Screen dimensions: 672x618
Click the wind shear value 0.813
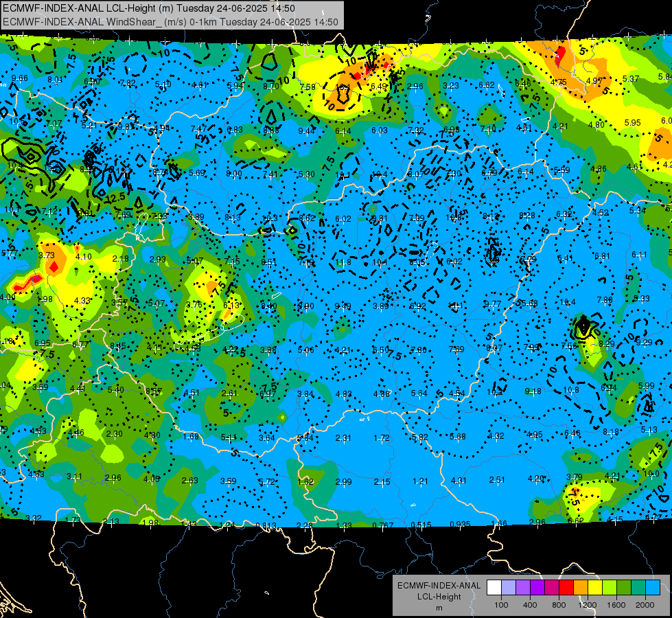point(266,526)
